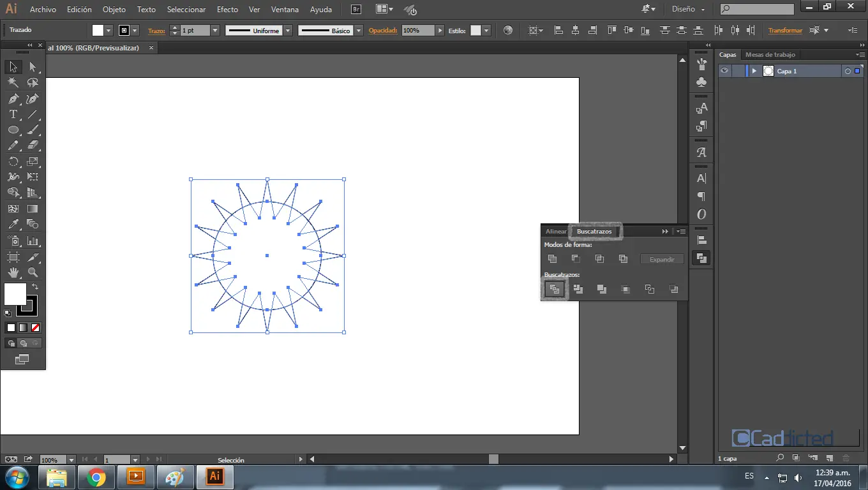Click the toolbox Fill color box

15,294
